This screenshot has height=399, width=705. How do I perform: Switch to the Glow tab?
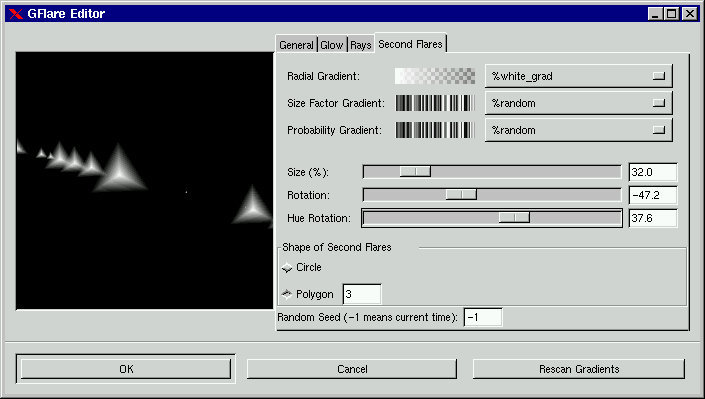pos(332,45)
